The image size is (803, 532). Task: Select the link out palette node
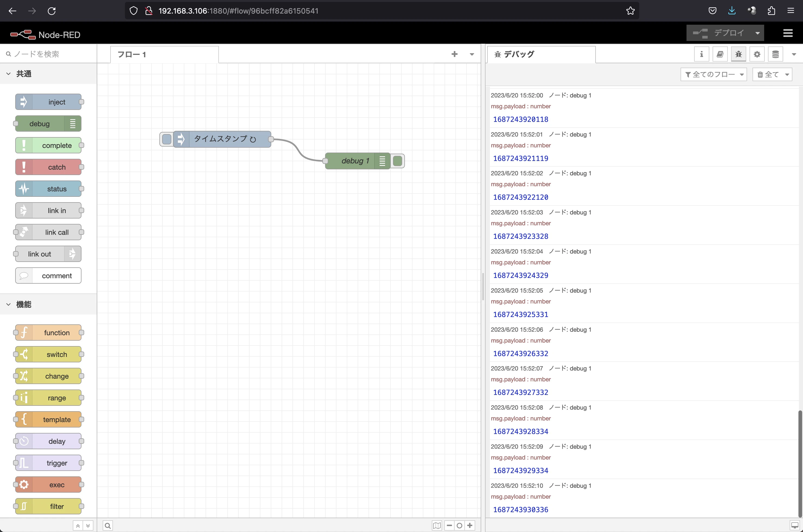point(48,254)
